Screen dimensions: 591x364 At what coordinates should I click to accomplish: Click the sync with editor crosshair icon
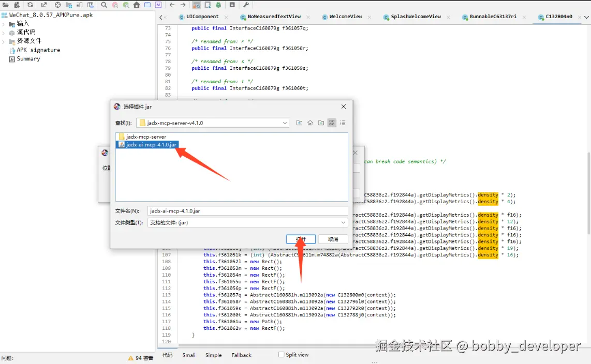57,5
